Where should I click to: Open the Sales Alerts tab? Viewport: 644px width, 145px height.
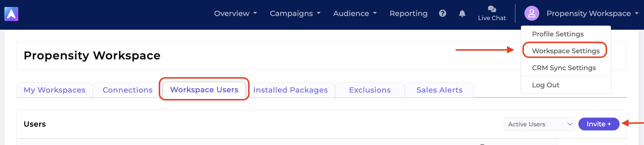tap(439, 90)
